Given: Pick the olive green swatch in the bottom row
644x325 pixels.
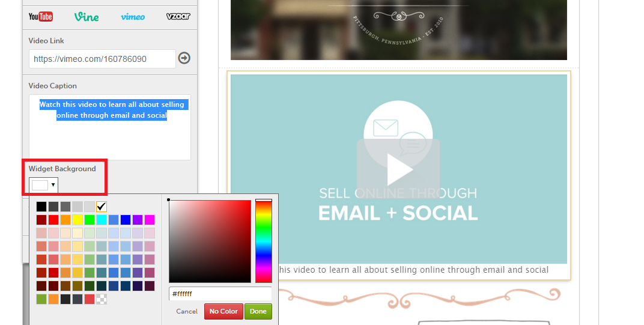Looking at the screenshot, I should click(x=41, y=299).
